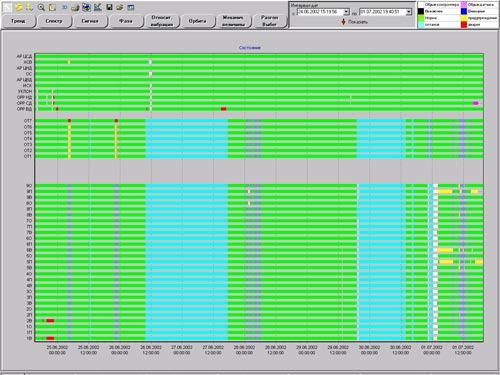Click the window layout toolbar icon

pyautogui.click(x=131, y=7)
